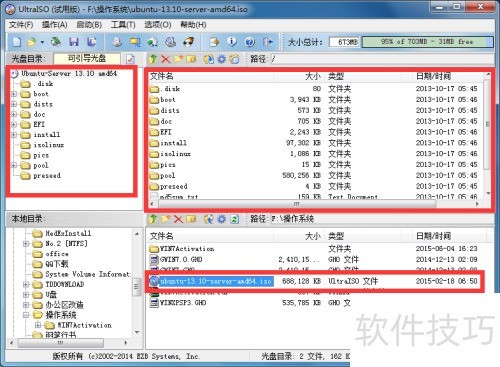Click the Burn CD image toolbar icon
This screenshot has width=500, height=367.
pos(189,42)
